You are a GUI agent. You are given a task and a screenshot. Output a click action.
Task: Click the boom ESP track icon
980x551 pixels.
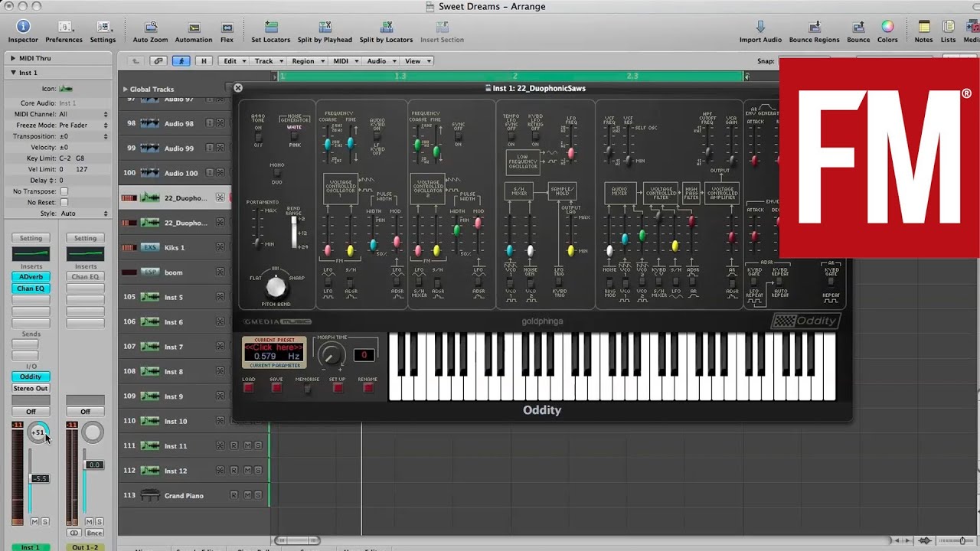point(151,272)
